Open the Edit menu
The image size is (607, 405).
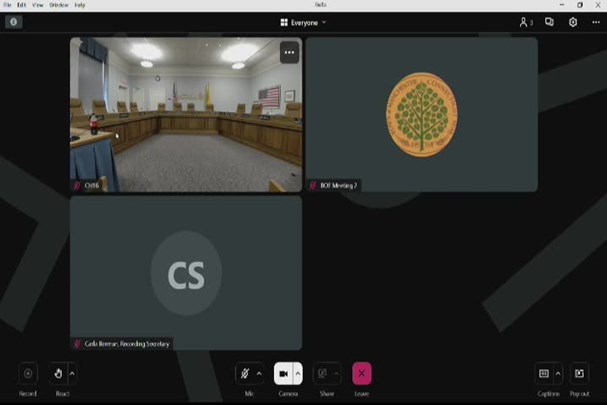point(22,5)
